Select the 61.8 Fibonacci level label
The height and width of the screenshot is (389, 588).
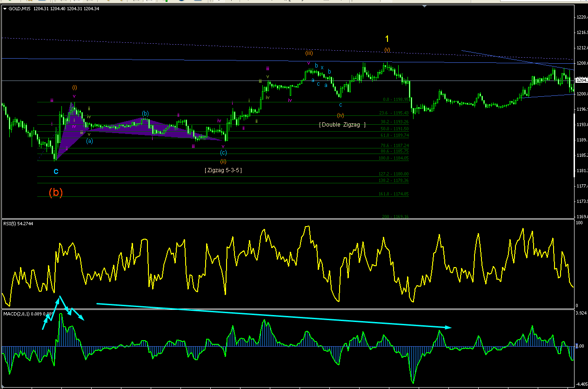394,135
